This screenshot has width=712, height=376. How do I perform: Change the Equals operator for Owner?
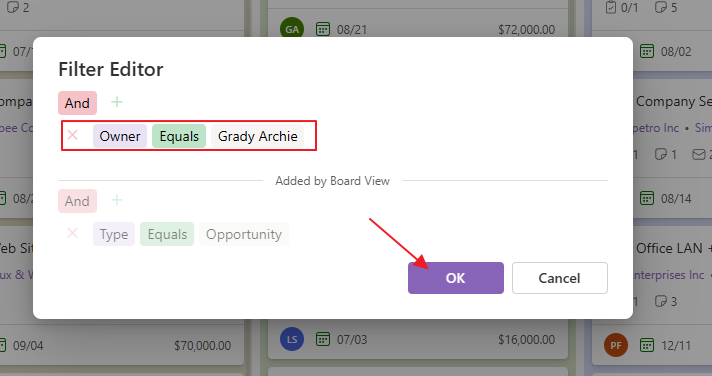179,136
